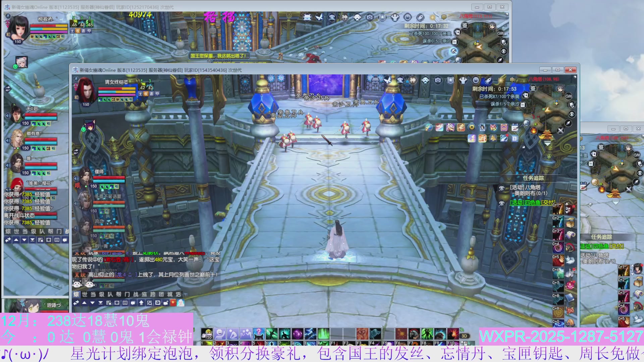
Task: Jump chat to bottom with underlined arrow
Action: [100, 303]
